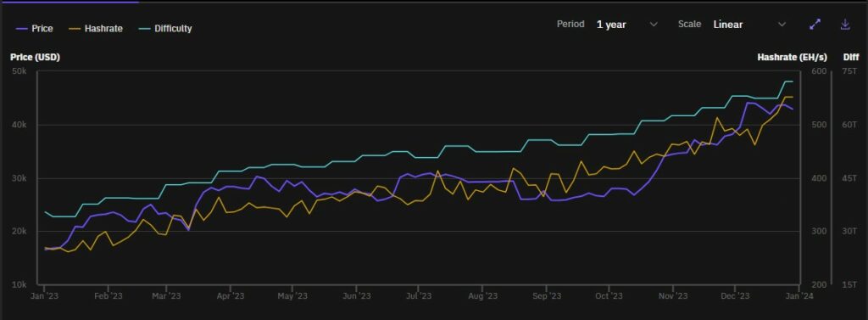Click the 60T difficulty axis label
This screenshot has height=320, width=868.
pos(849,125)
